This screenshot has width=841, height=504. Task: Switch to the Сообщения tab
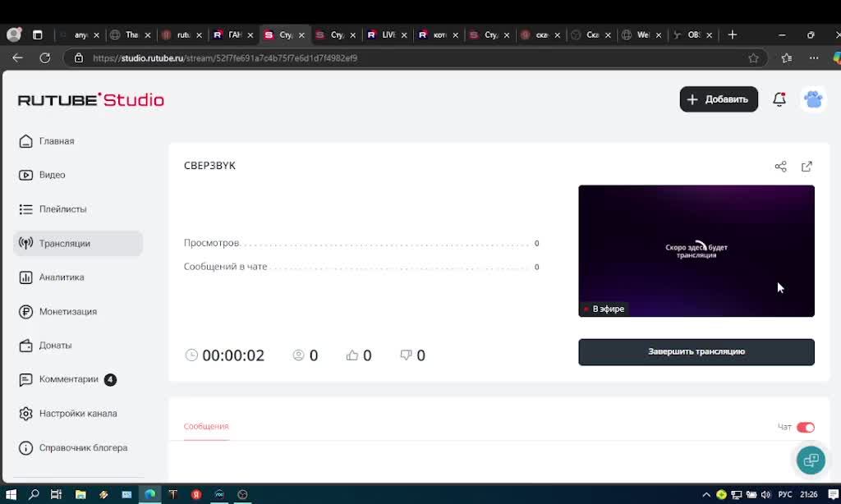(x=206, y=426)
